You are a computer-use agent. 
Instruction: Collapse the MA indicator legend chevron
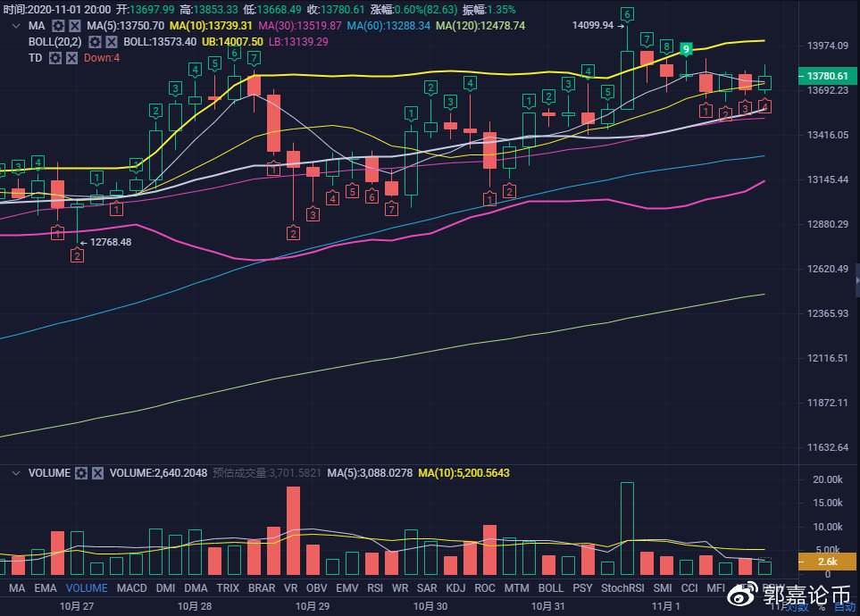15,26
